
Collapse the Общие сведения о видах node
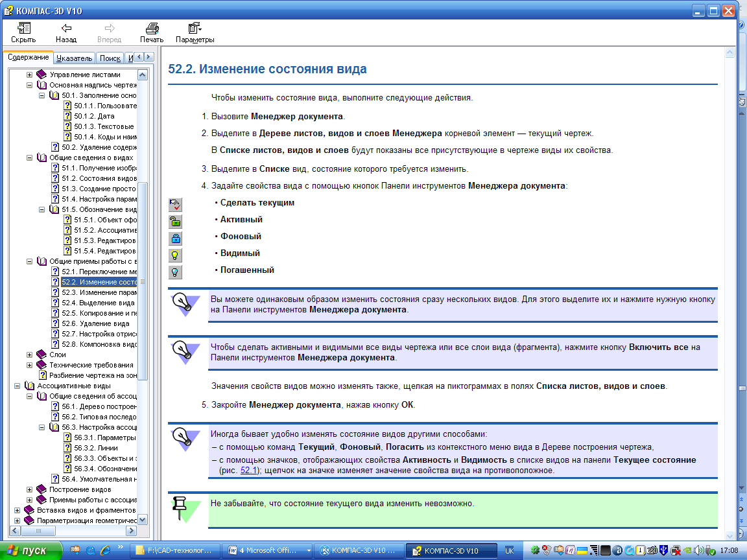coord(30,157)
